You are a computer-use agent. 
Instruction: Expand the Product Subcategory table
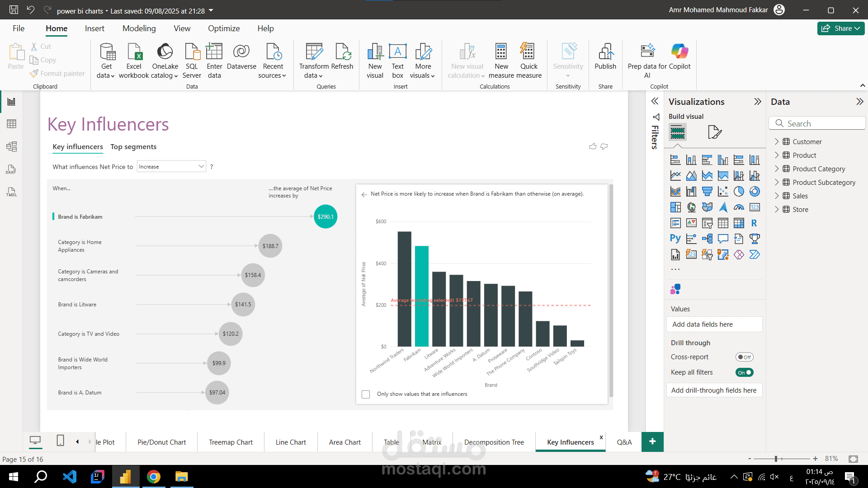click(x=777, y=182)
